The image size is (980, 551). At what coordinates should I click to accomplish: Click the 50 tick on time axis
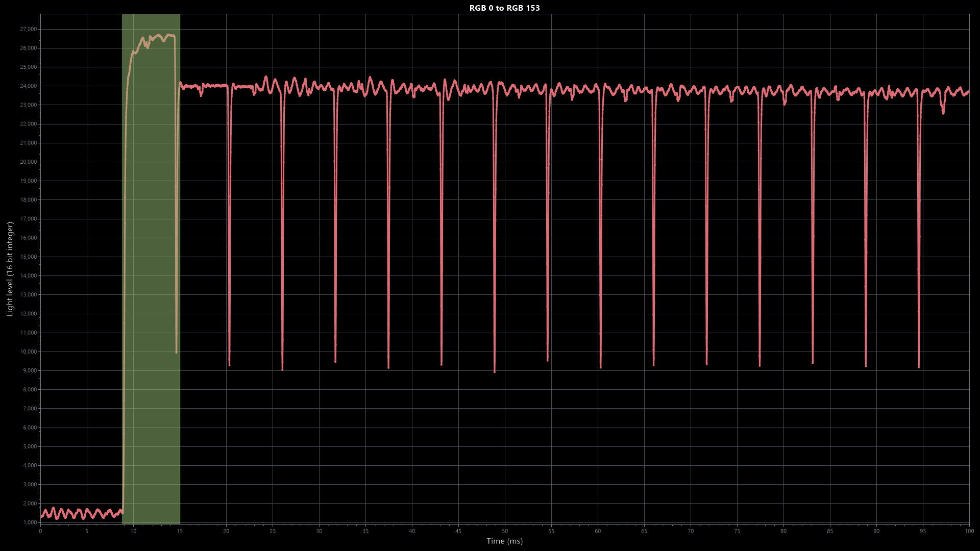(x=505, y=531)
